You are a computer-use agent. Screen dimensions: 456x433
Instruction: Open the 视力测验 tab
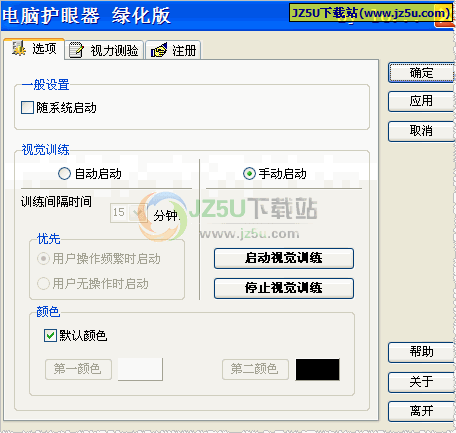(x=104, y=50)
